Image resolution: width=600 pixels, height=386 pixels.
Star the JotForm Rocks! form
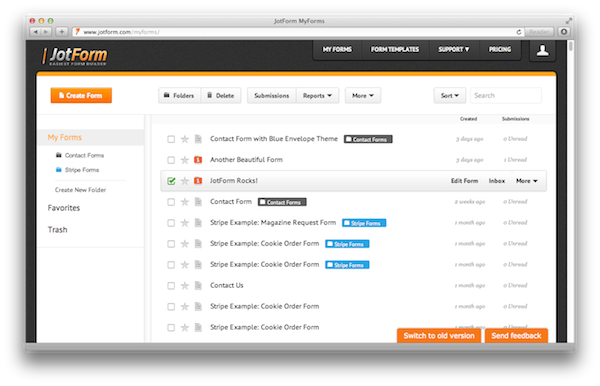[185, 181]
